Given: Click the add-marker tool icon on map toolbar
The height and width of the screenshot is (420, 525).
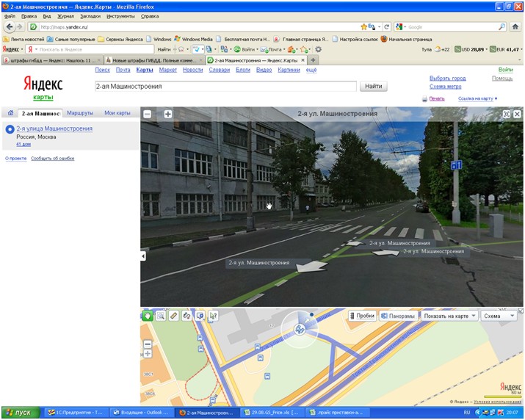Looking at the screenshot, I should 200,316.
